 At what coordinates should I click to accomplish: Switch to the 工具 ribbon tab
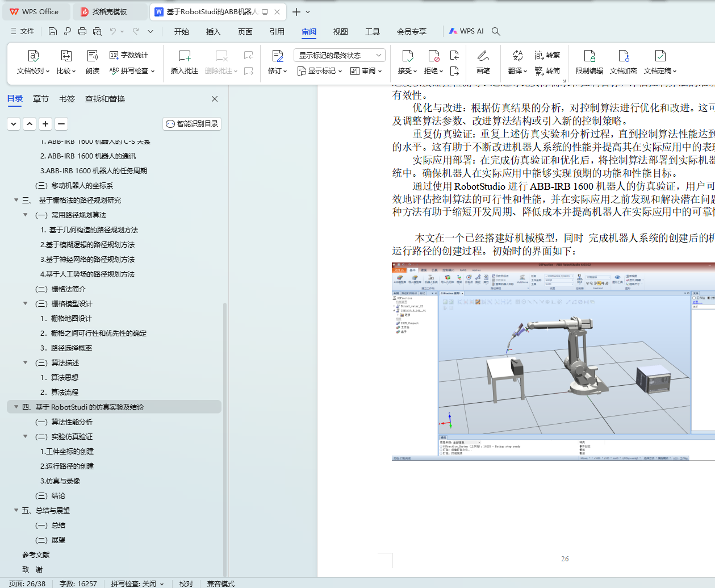[x=373, y=32]
